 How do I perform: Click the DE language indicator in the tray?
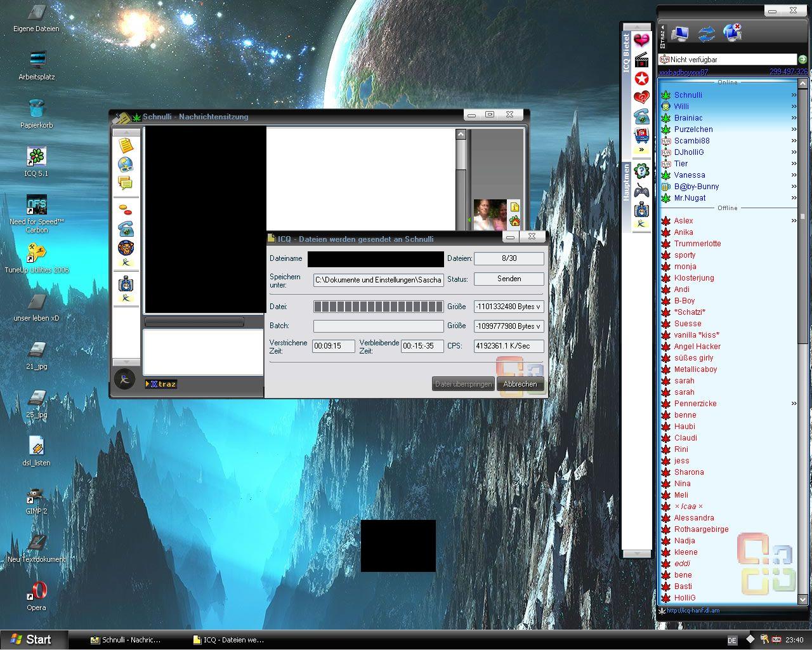coord(732,640)
